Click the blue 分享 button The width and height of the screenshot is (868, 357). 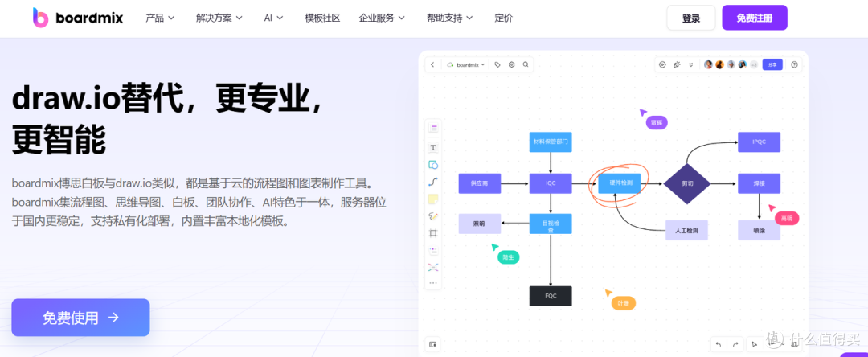point(772,64)
